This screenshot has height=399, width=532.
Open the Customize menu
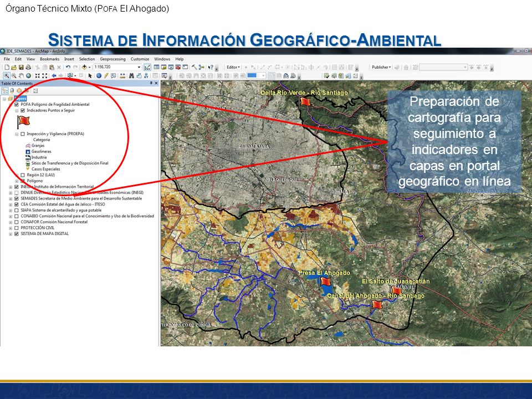pos(140,59)
